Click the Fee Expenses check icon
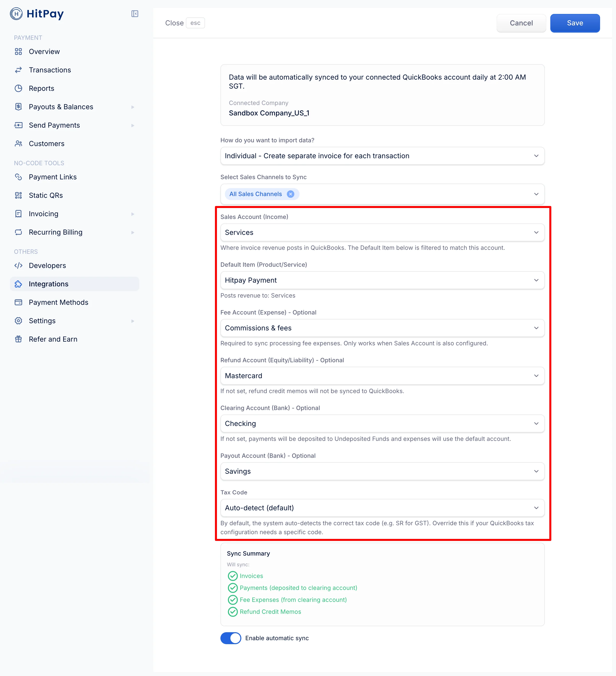616x676 pixels. pyautogui.click(x=233, y=600)
